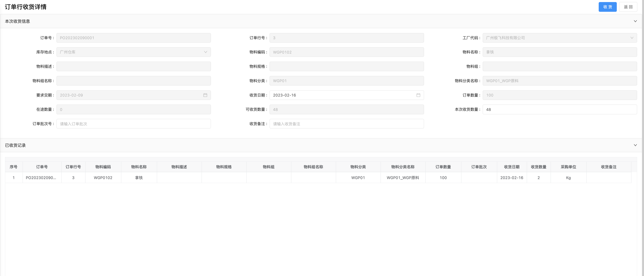Click calendar icon in 要求交期 field

[205, 95]
